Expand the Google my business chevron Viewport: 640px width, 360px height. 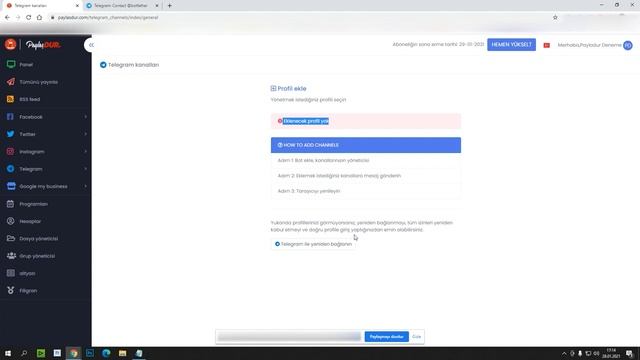85,186
